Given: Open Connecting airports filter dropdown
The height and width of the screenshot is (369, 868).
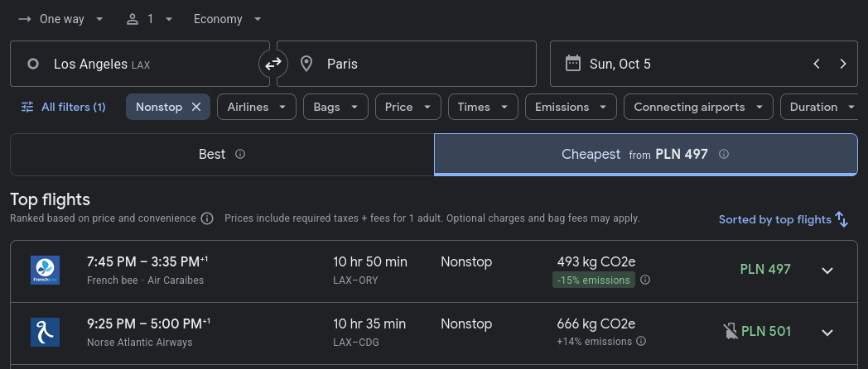Looking at the screenshot, I should [x=698, y=107].
